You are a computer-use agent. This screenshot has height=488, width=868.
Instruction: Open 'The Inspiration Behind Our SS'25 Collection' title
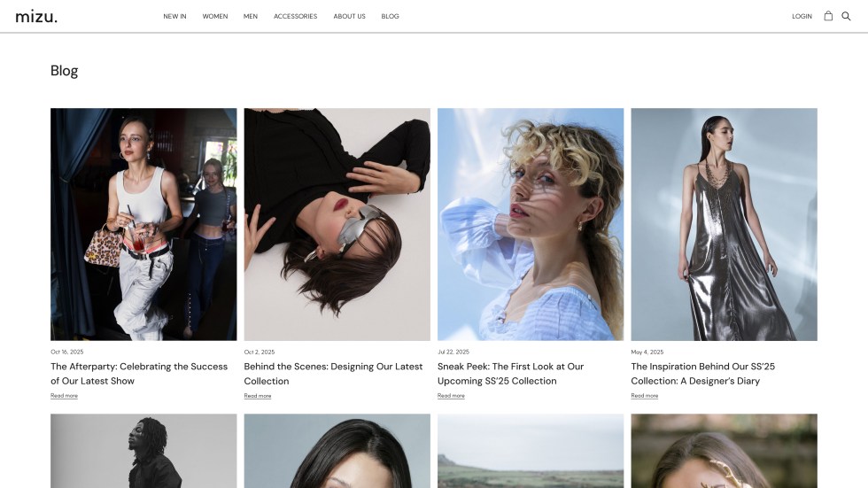[703, 374]
